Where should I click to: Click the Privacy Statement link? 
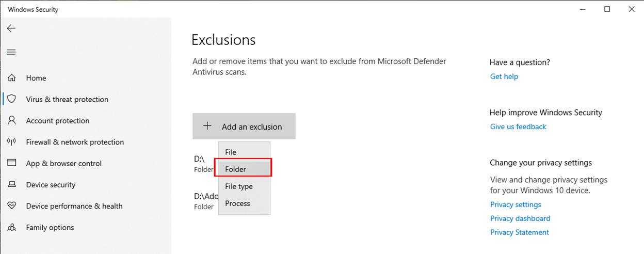(520, 232)
